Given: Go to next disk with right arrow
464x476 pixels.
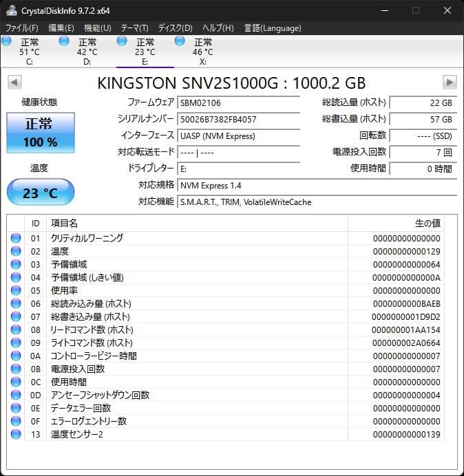Looking at the screenshot, I should [x=450, y=82].
